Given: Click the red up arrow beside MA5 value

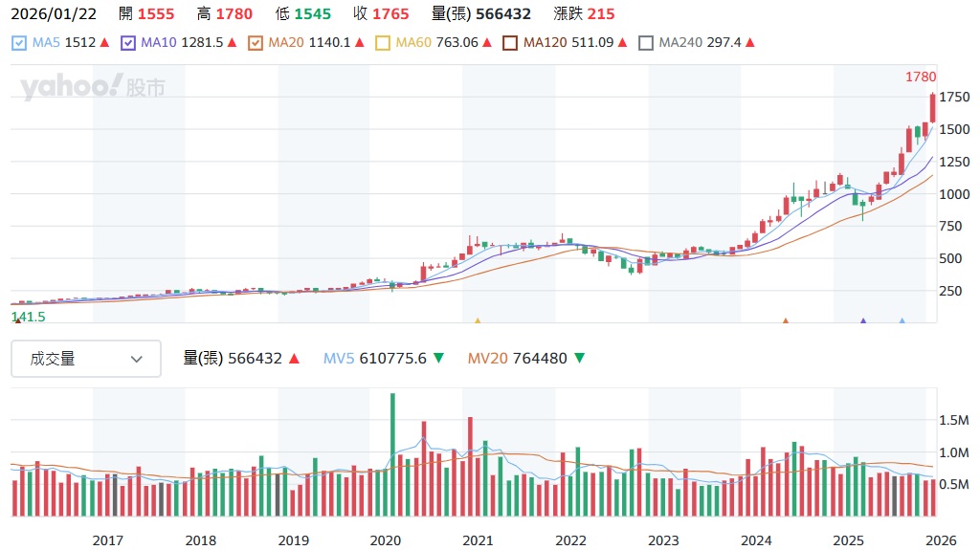Looking at the screenshot, I should coord(104,43).
